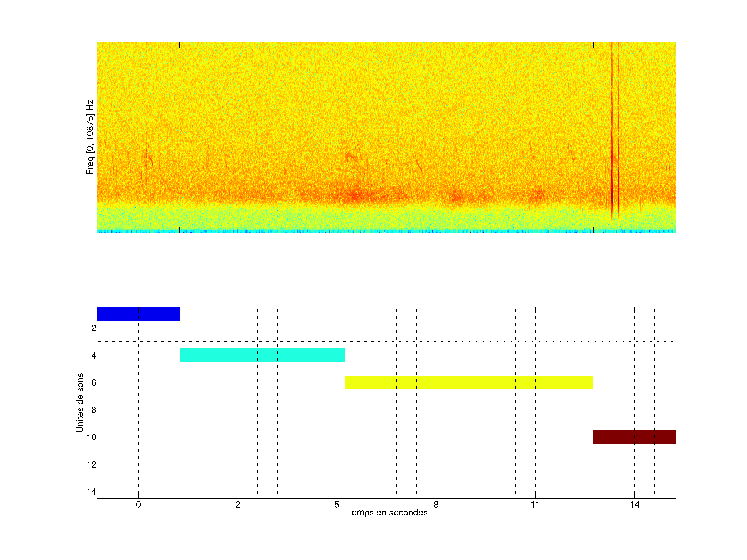Click the 'Temps en secondes' axis label
The height and width of the screenshot is (560, 747).
pos(387,512)
